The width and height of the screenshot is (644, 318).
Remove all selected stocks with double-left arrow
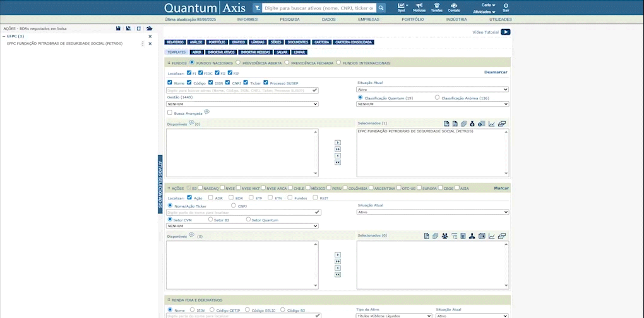coord(338,274)
